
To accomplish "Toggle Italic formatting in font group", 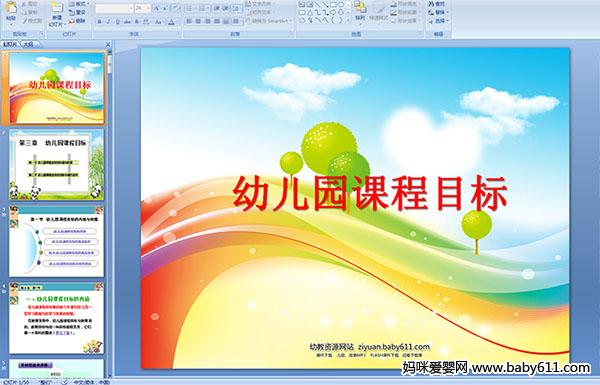I will coord(108,22).
